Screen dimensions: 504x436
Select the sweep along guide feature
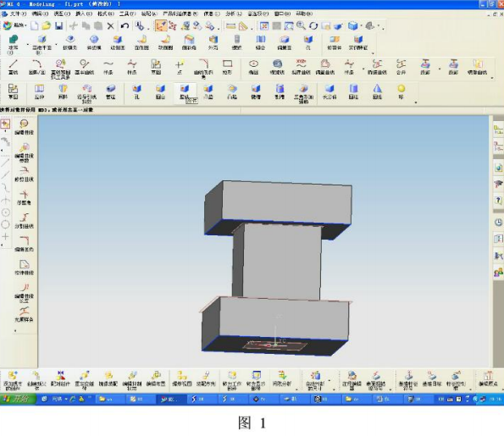coord(86,93)
